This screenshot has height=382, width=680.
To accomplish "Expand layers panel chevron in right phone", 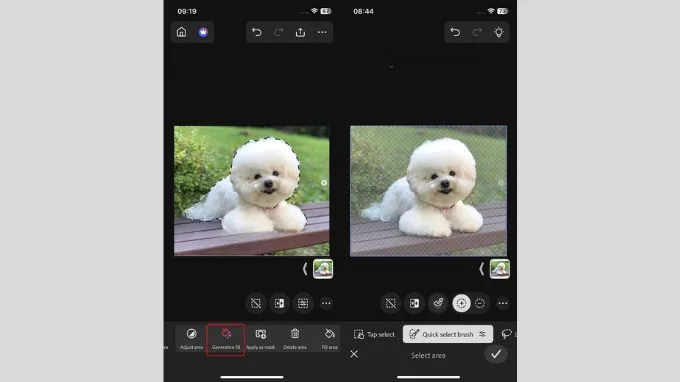I will (481, 269).
